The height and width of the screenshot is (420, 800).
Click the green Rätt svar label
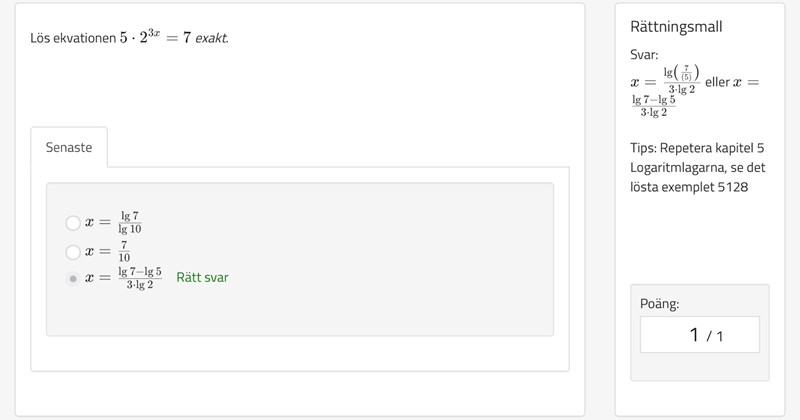[x=202, y=277]
